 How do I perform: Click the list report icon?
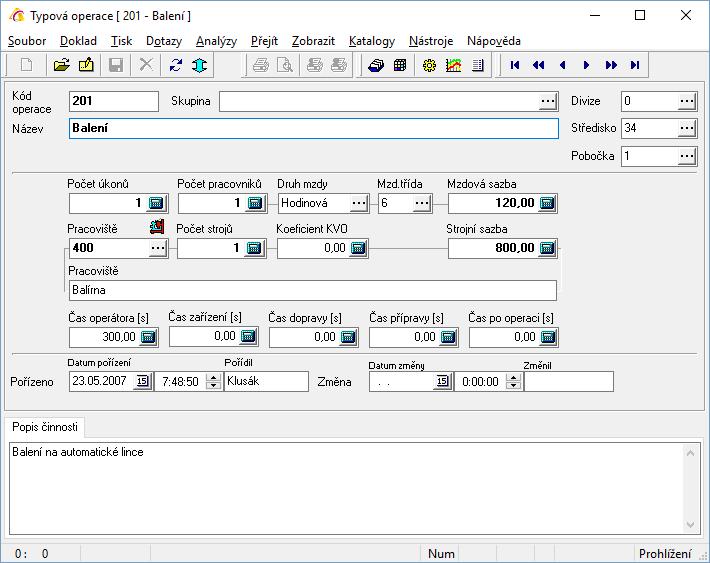coord(478,65)
